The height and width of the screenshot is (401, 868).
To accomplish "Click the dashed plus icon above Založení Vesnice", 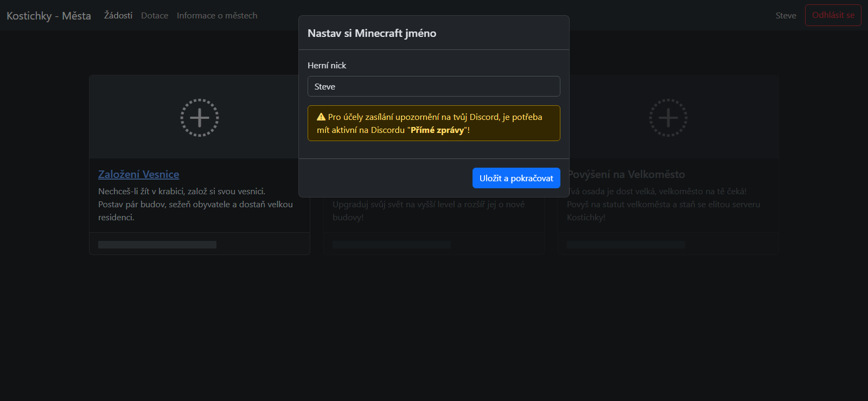I will [200, 117].
